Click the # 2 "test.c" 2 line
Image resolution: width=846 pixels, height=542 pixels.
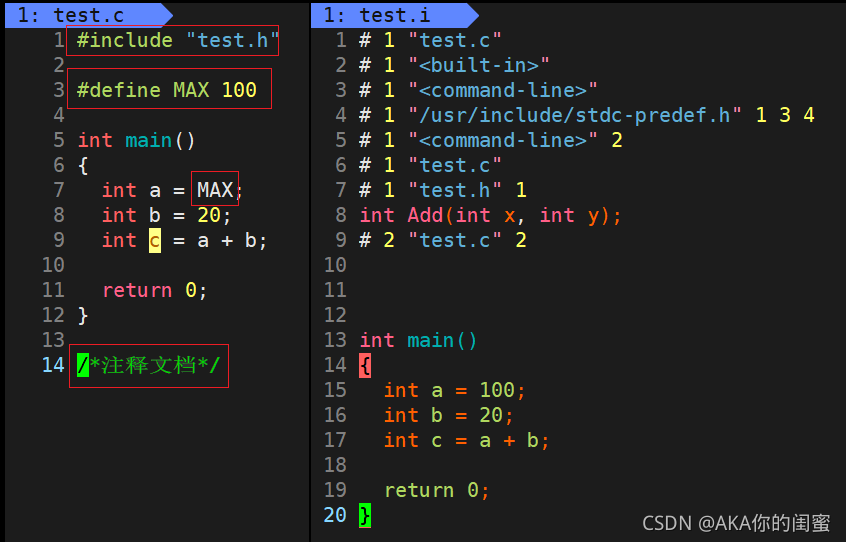[x=443, y=240]
